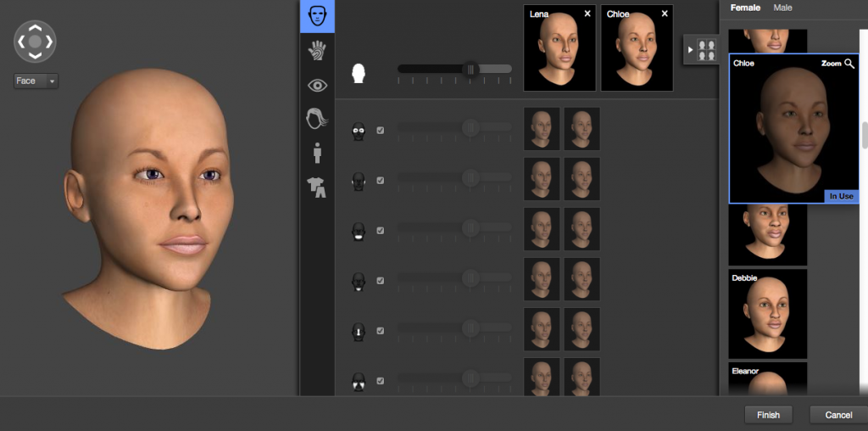Screen dimensions: 868x431
Task: Rotate view down with navigation pad arrow
Action: (x=35, y=55)
